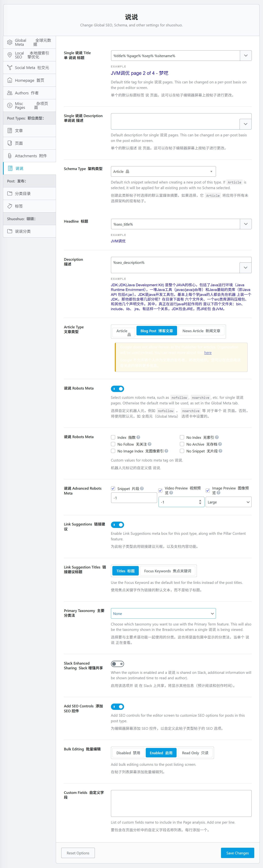The height and width of the screenshot is (868, 263).
Task: Check the No Image Index checkbox
Action: coord(113,451)
